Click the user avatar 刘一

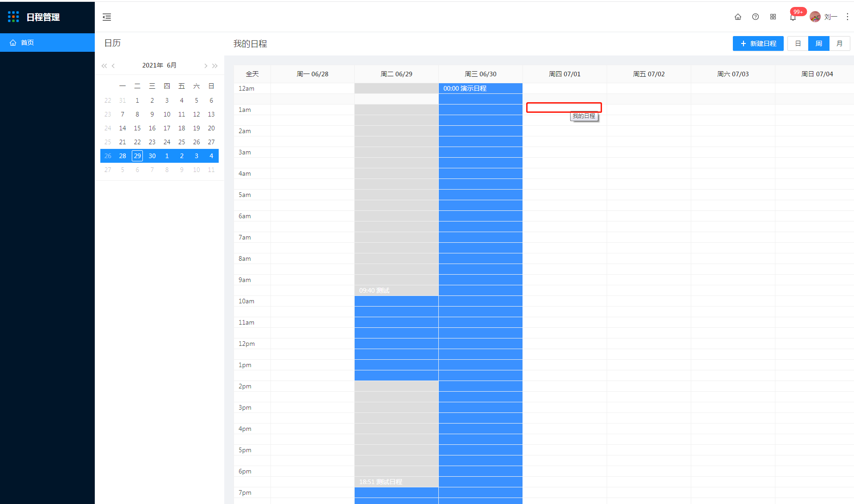click(x=815, y=17)
